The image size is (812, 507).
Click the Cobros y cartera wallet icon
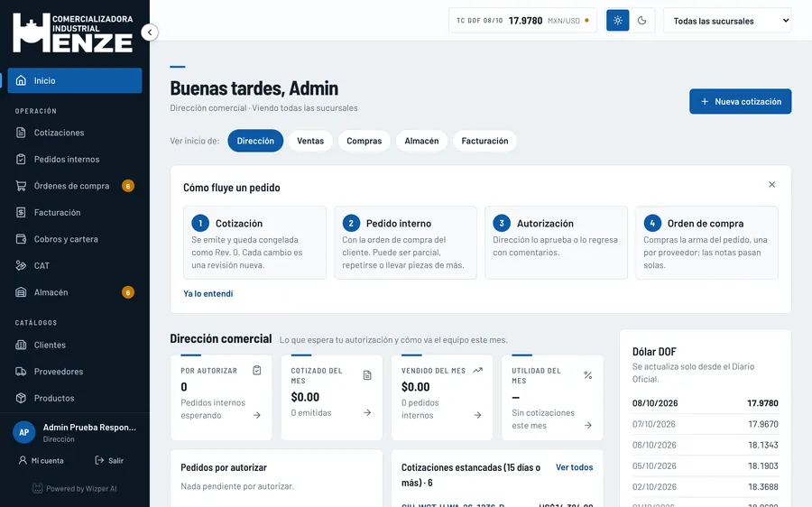(21, 239)
